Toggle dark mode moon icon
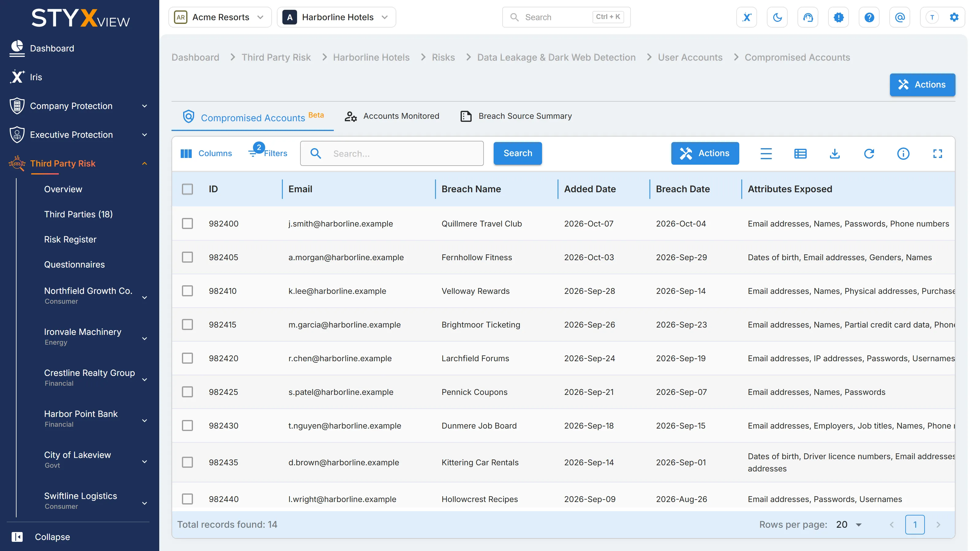980x551 pixels. click(777, 17)
